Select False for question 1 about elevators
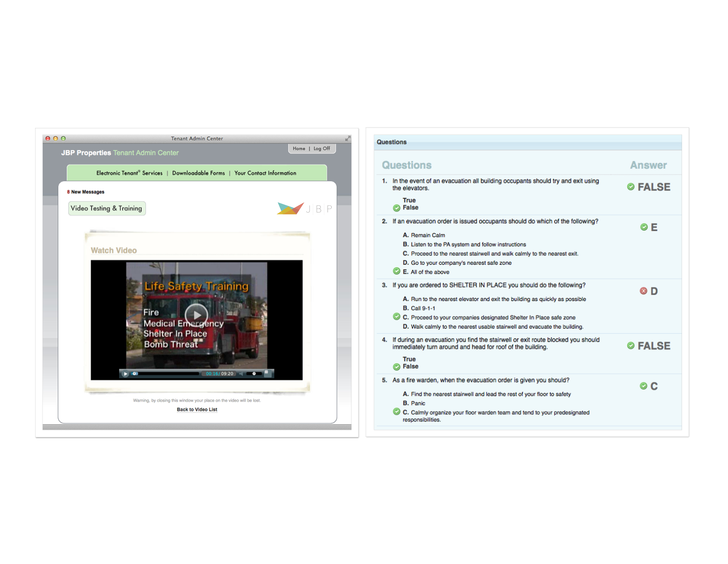This screenshot has width=728, height=564. pyautogui.click(x=410, y=208)
